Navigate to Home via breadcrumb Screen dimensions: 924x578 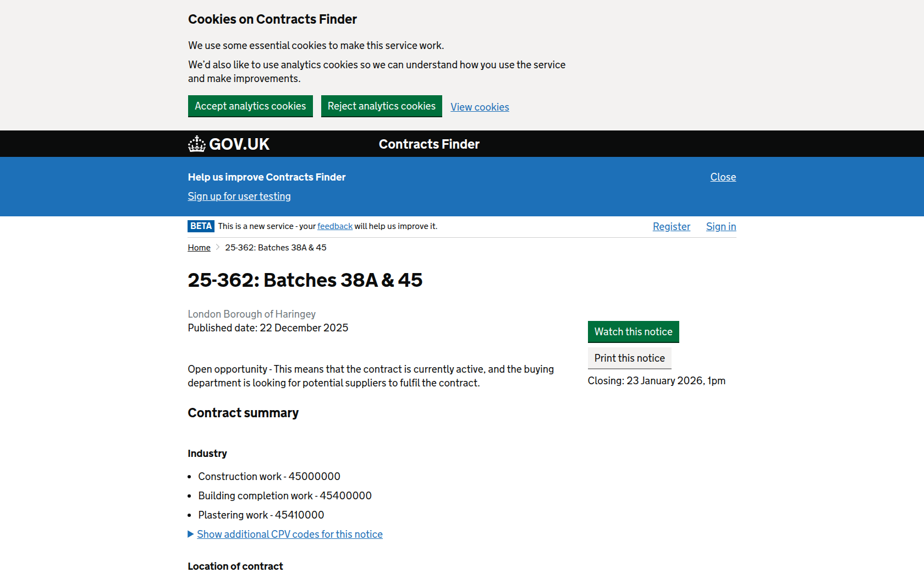pyautogui.click(x=199, y=248)
